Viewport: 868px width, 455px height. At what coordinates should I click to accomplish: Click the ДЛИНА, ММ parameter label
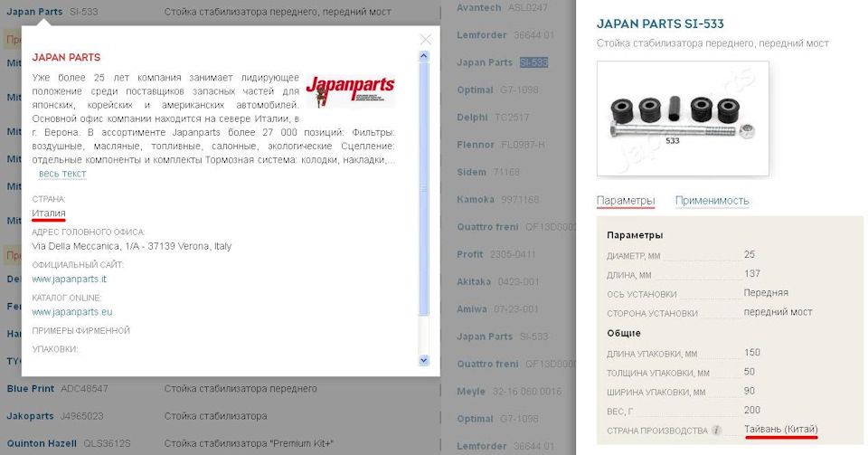coord(629,275)
